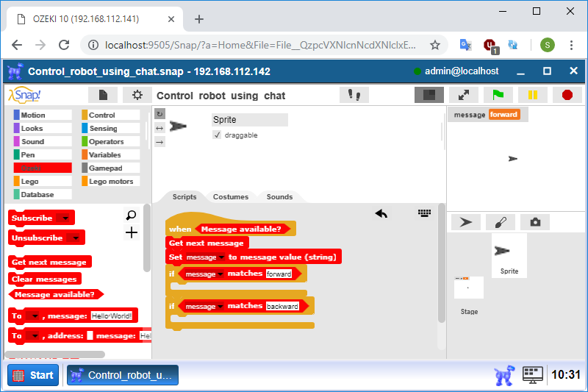
Task: Edit the Sprite name field
Action: [250, 120]
